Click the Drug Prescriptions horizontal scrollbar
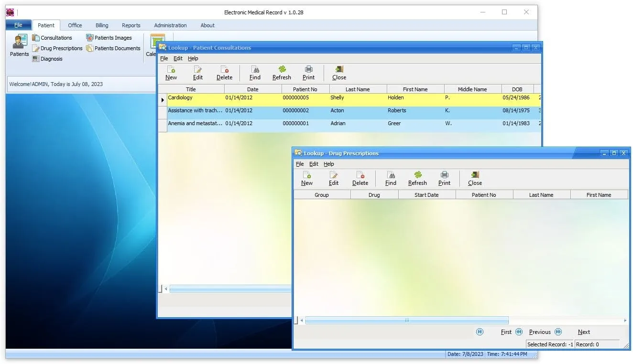Image resolution: width=633 pixels, height=364 pixels. click(x=406, y=321)
